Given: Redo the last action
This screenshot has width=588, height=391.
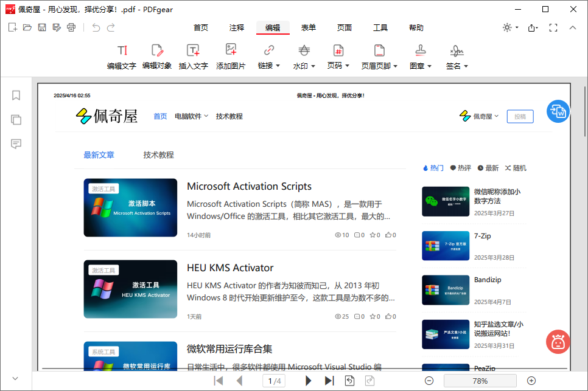Looking at the screenshot, I should (111, 27).
